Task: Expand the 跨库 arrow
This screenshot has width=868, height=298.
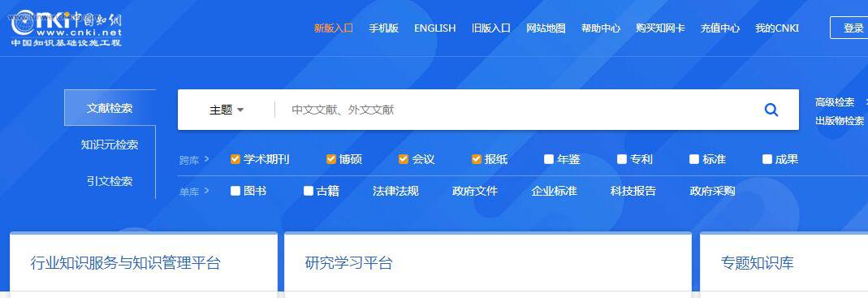Action: pos(206,159)
